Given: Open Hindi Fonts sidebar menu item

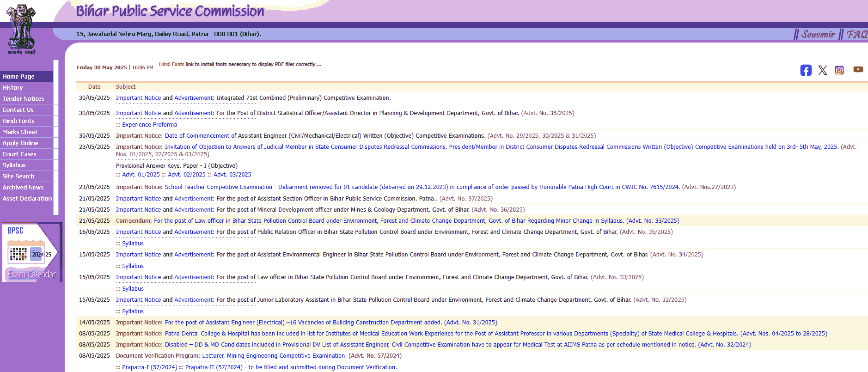Looking at the screenshot, I should click(27, 121).
